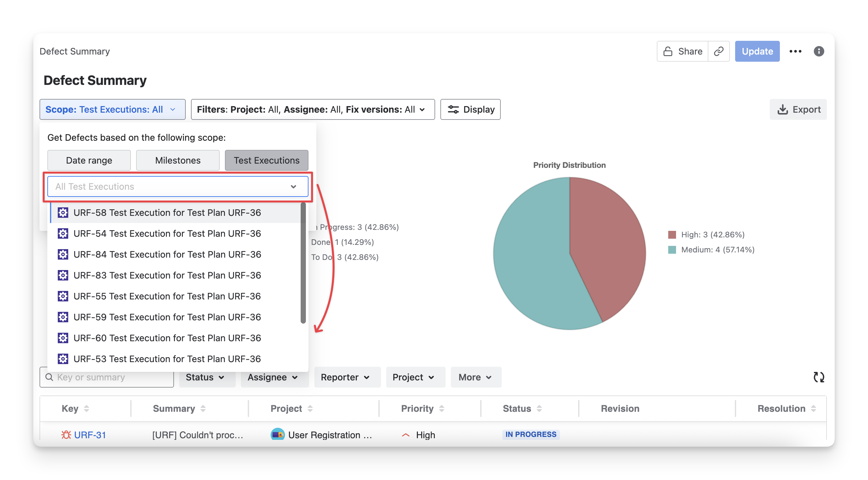Click the Test Execution icon beside URF-58
This screenshot has height=480, width=868.
[x=63, y=213]
